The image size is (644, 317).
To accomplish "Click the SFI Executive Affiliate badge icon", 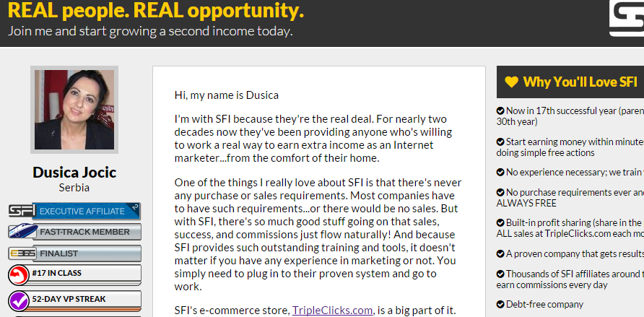I will pyautogui.click(x=19, y=211).
